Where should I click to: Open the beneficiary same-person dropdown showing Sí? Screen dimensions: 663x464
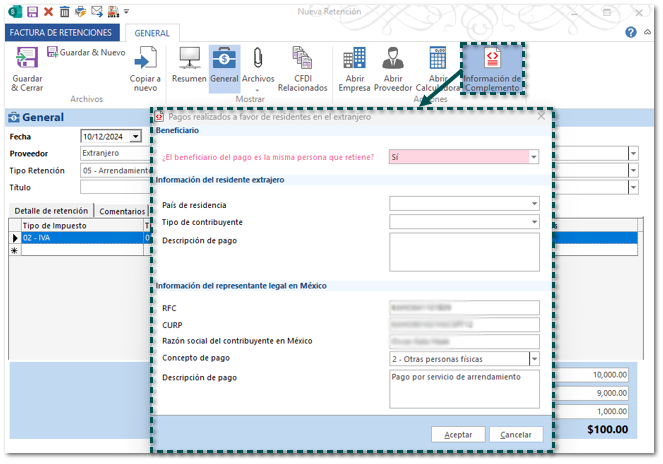534,157
